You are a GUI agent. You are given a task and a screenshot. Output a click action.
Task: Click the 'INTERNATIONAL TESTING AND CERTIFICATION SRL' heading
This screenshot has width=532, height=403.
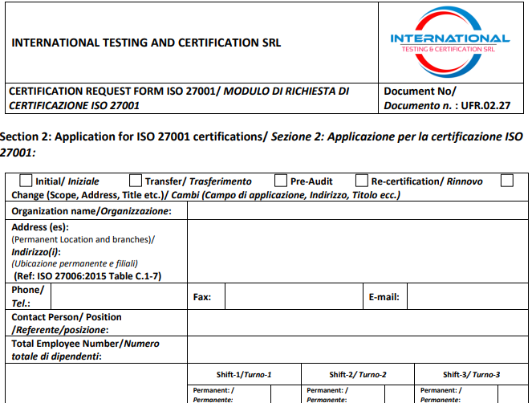(146, 43)
